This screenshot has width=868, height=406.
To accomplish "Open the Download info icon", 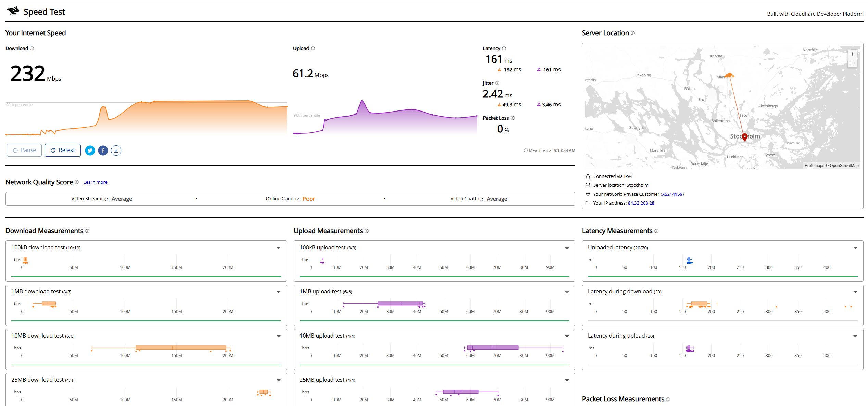I will coord(32,48).
